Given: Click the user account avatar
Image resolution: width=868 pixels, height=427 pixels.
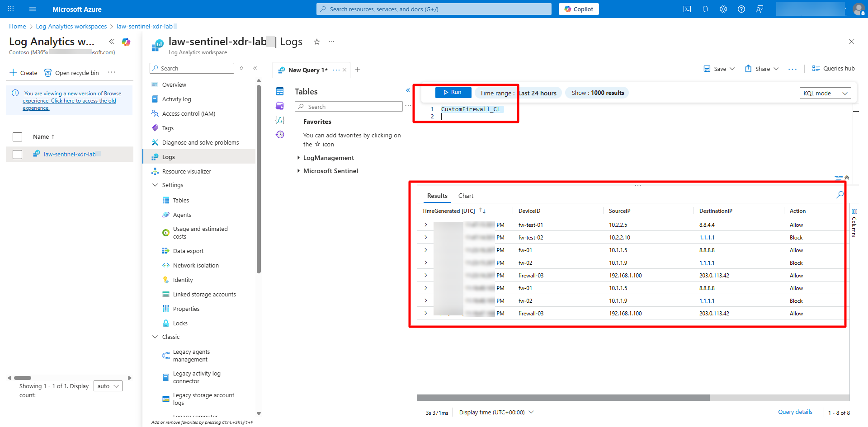Looking at the screenshot, I should 859,9.
